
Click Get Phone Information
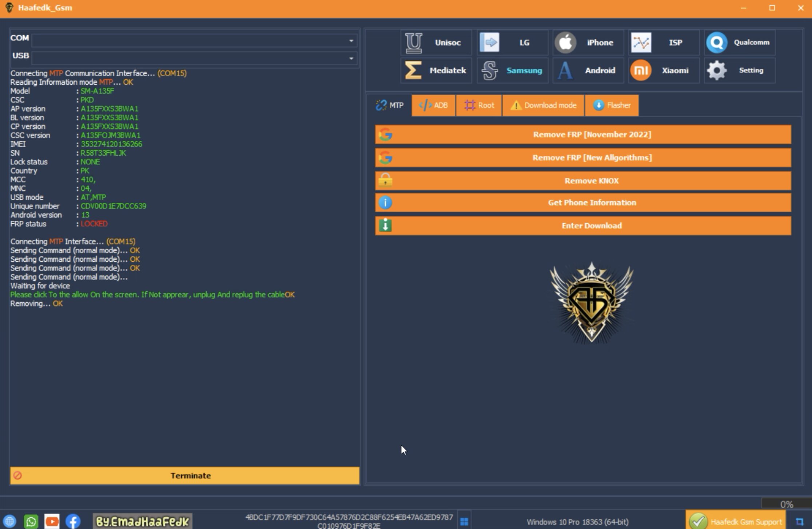(583, 203)
